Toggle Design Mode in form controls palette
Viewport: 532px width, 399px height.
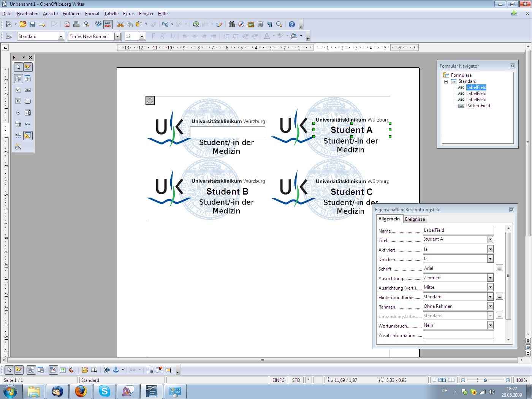28,67
